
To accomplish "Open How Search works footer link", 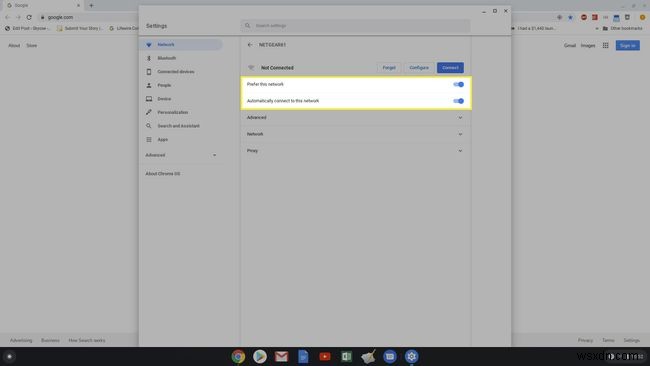I will [87, 340].
